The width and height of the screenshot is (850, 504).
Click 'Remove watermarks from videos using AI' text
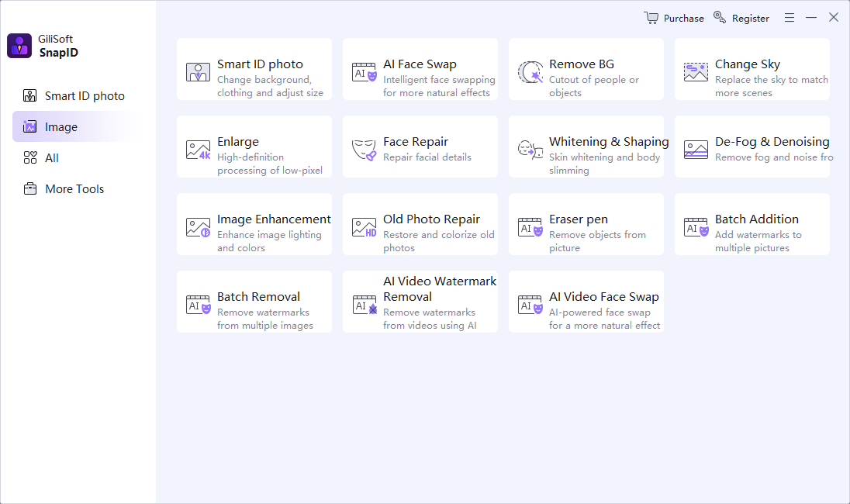coord(430,319)
